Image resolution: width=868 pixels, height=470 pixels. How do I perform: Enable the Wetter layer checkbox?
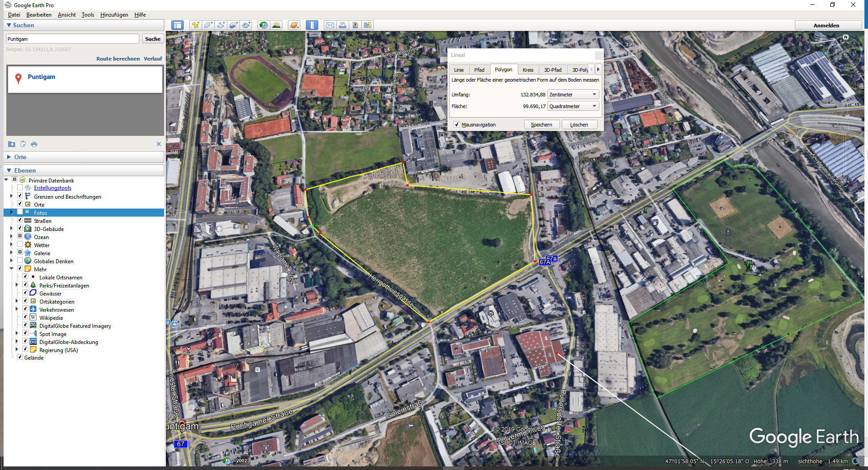coord(20,244)
